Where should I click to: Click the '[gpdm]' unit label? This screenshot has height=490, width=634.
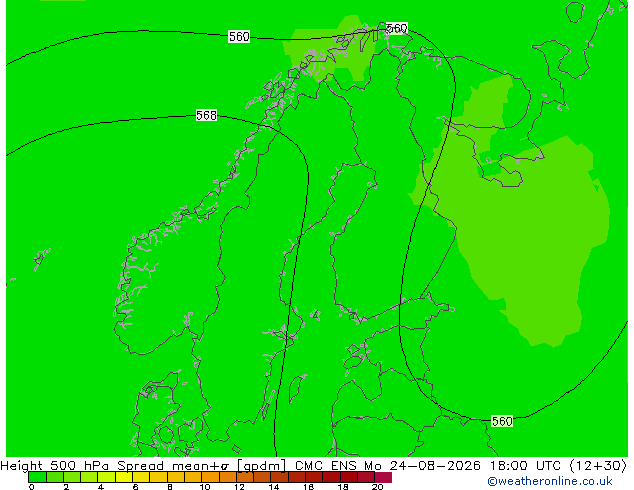(262, 466)
